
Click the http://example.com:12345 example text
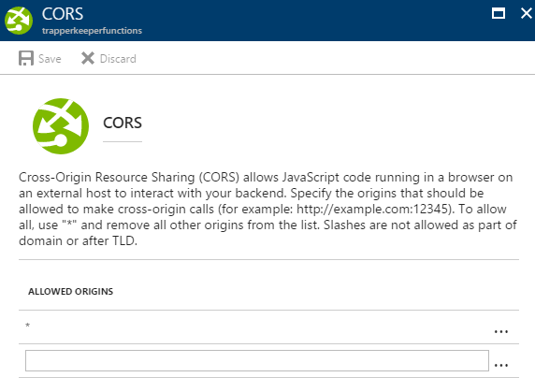[x=372, y=209]
